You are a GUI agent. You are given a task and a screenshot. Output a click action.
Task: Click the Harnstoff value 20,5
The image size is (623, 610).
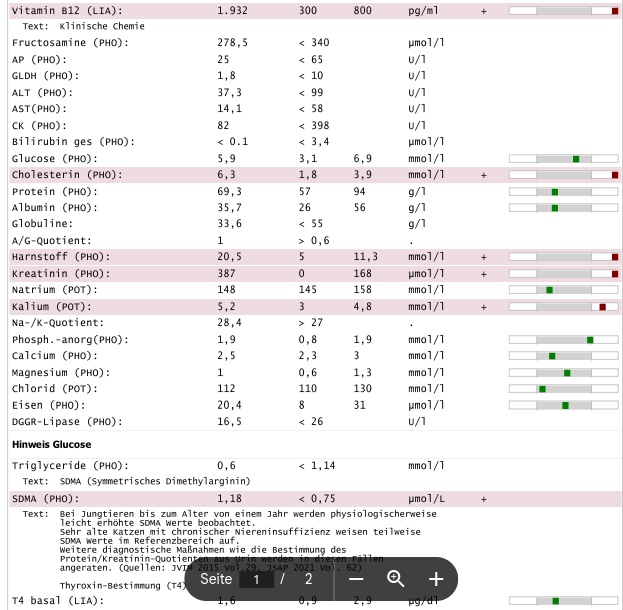click(x=229, y=257)
